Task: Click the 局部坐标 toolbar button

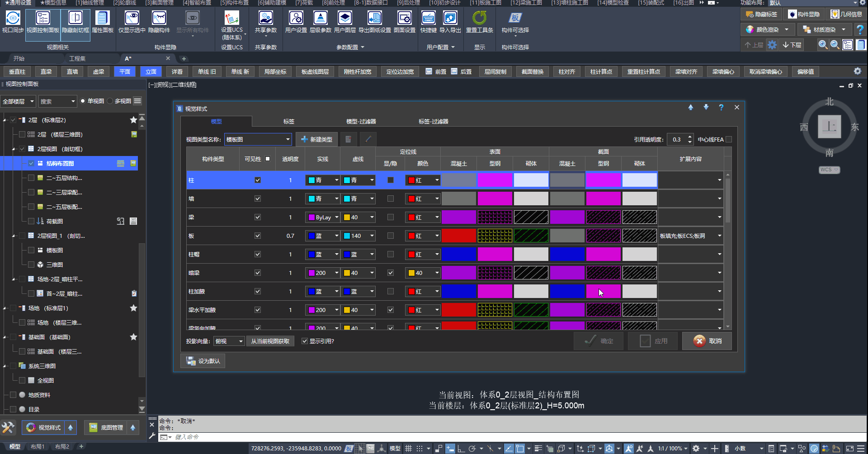Action: [x=275, y=71]
